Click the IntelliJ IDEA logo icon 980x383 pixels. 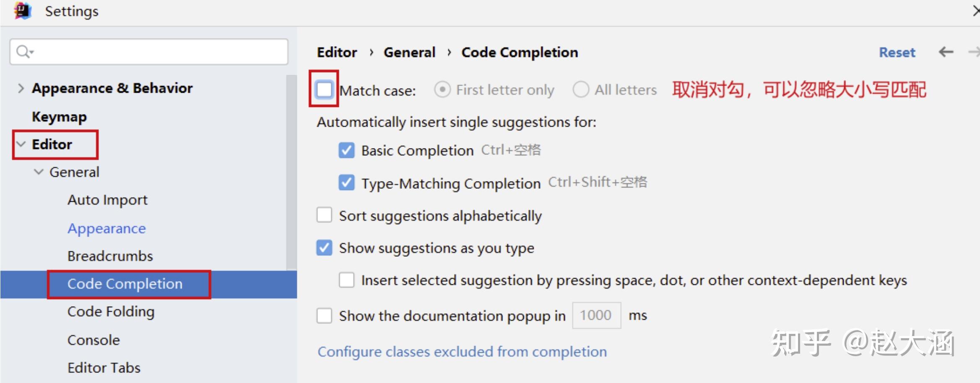point(23,11)
